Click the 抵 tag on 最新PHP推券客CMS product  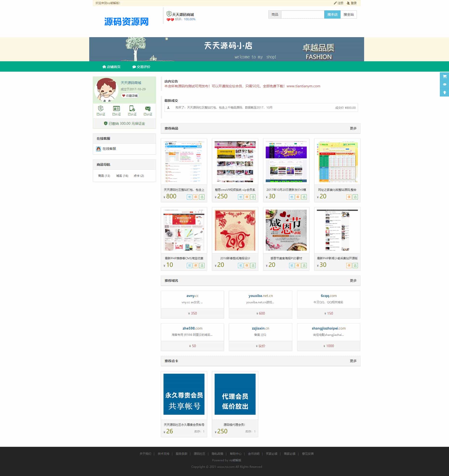[x=190, y=266]
